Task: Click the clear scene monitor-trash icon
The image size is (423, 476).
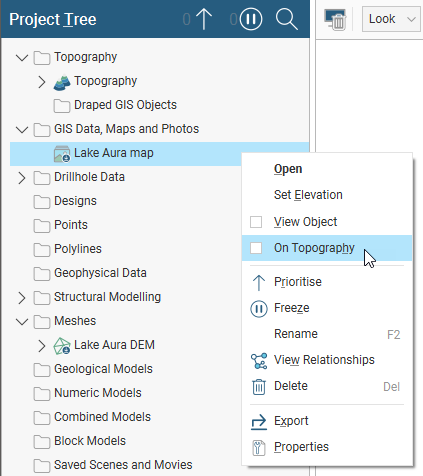Action: (x=335, y=19)
